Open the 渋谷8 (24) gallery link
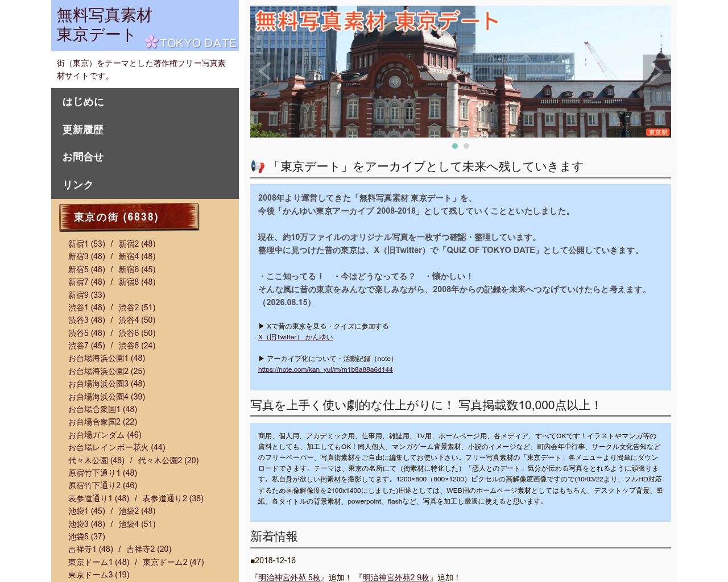This screenshot has width=728, height=582. tap(136, 346)
